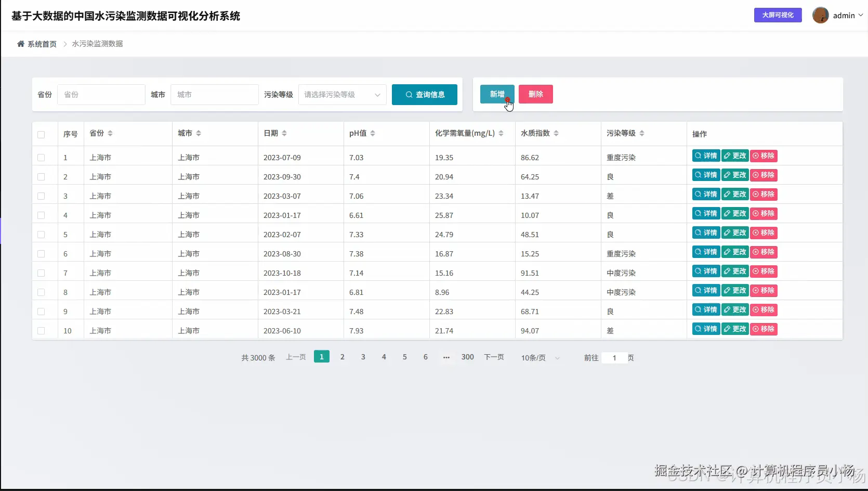868x491 pixels.
Task: Select current page 1 in pagination
Action: click(322, 357)
